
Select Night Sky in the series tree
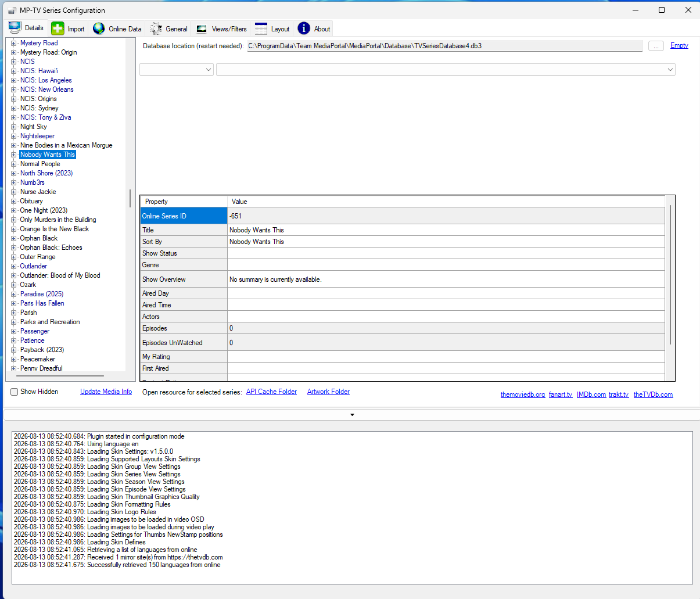point(34,127)
